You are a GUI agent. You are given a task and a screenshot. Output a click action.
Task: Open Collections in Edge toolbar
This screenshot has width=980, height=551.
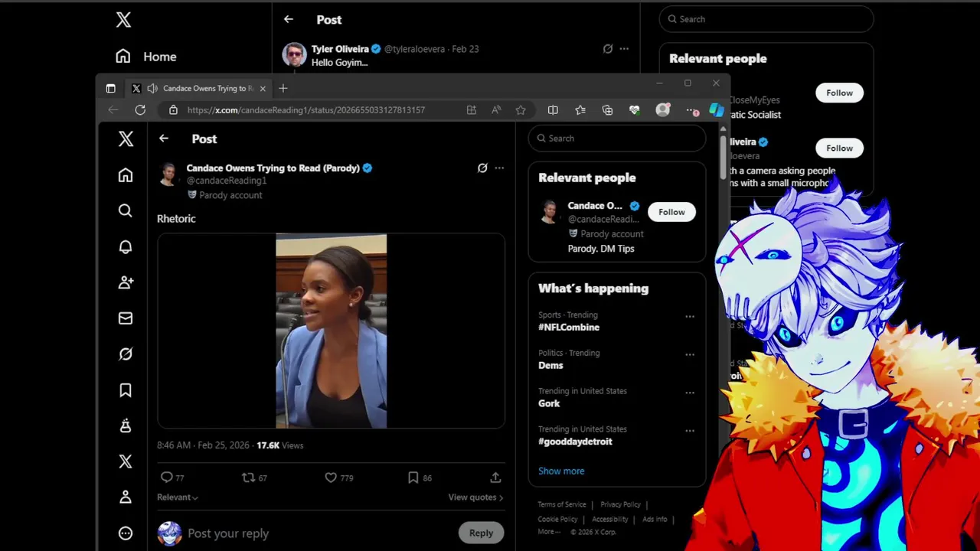(607, 110)
